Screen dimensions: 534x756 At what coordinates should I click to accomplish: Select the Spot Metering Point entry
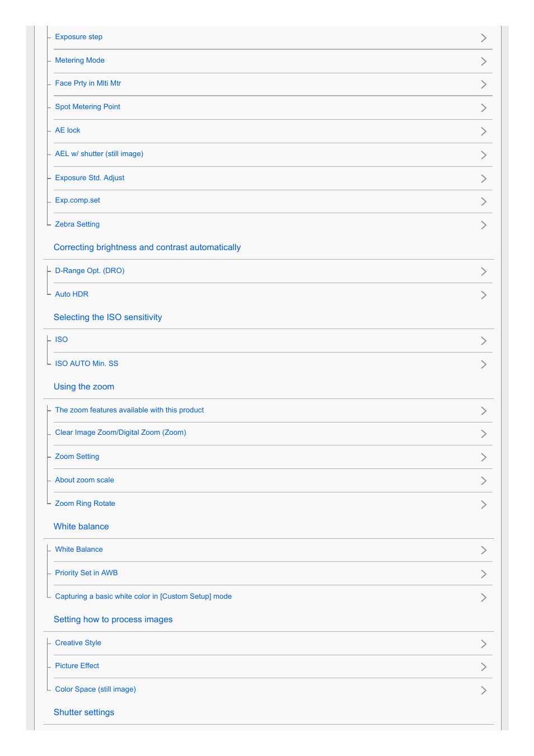[x=87, y=107]
